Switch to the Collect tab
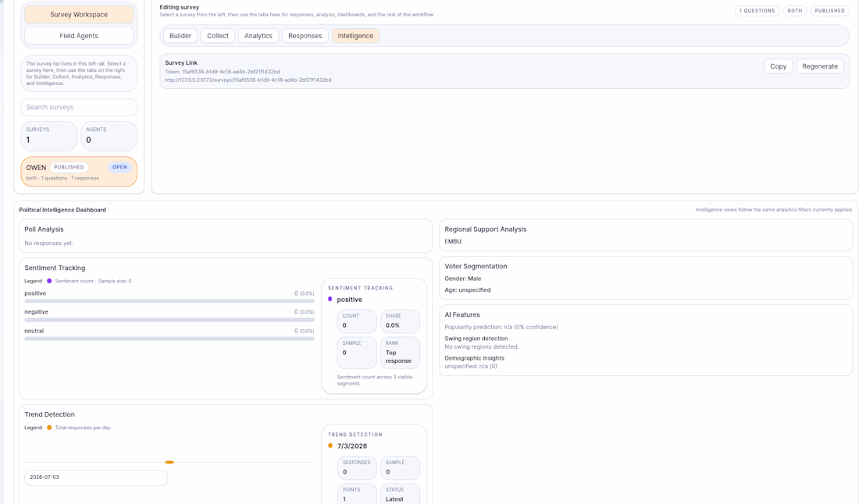 (218, 36)
